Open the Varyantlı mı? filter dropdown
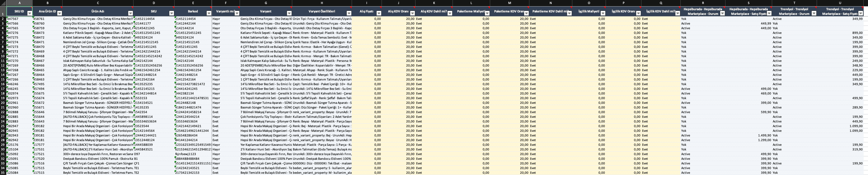This screenshot has width=868, height=175. click(237, 13)
